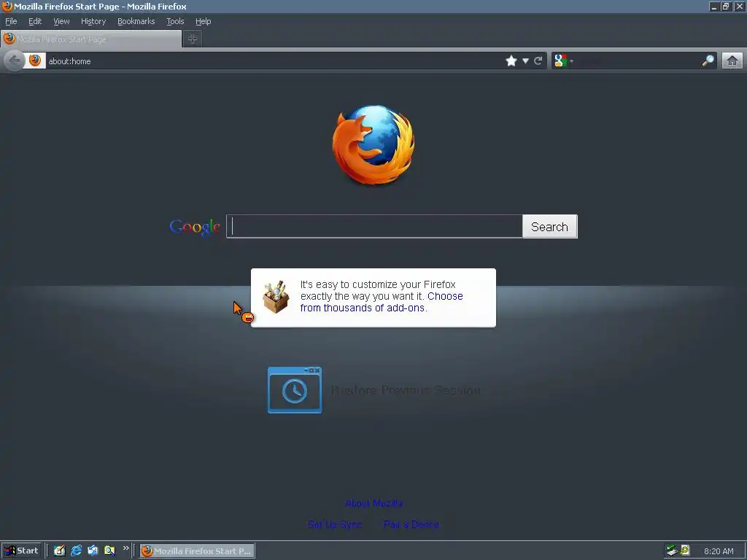Select the Firefox taskbar button
The image size is (747, 560).
(197, 551)
